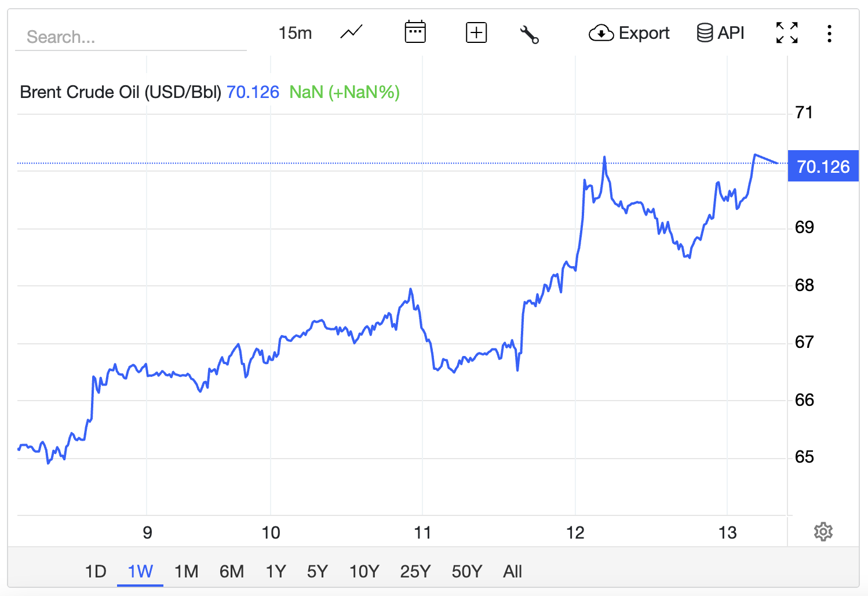
Task: Show the 25Y time range
Action: tap(415, 572)
